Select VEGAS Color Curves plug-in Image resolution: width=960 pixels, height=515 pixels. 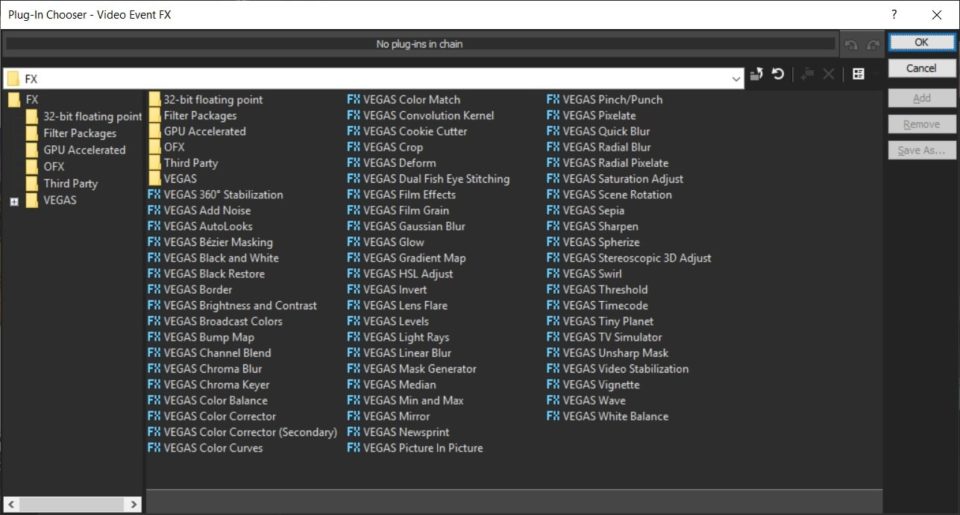pyautogui.click(x=206, y=448)
